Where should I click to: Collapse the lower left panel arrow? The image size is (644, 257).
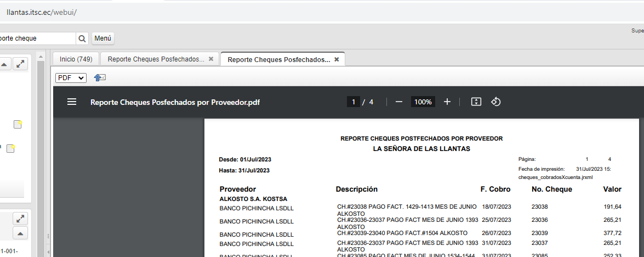tap(20, 234)
